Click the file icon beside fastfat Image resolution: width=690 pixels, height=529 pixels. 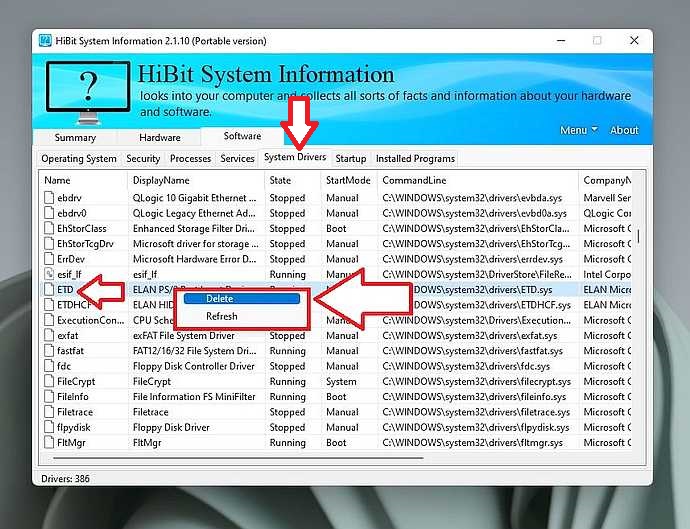tap(49, 351)
